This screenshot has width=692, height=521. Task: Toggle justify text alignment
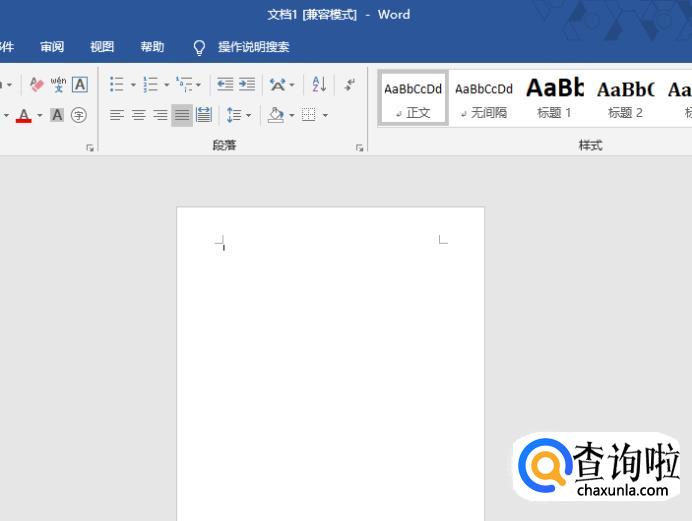[181, 115]
